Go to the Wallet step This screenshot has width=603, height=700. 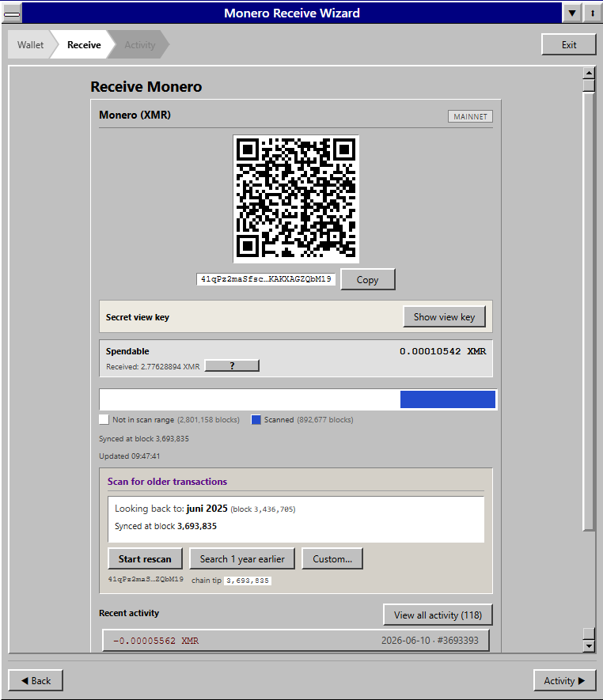(30, 44)
